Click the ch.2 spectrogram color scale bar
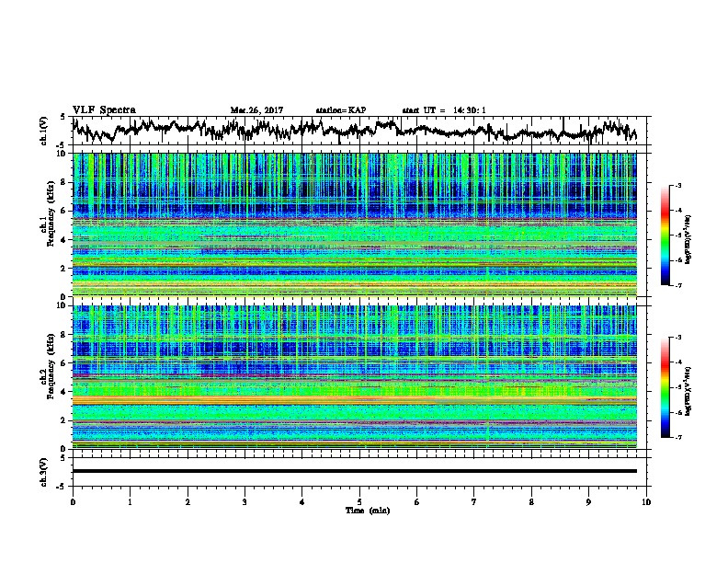 [x=665, y=387]
